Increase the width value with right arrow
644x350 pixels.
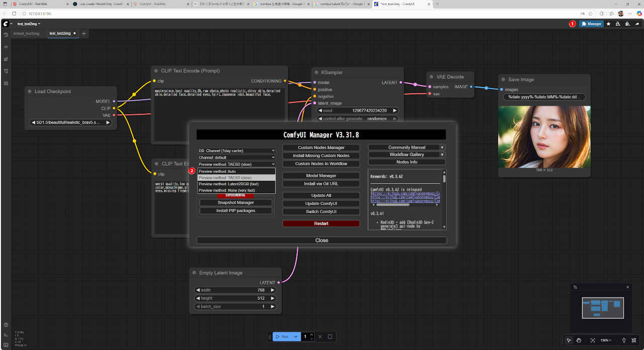(x=273, y=290)
